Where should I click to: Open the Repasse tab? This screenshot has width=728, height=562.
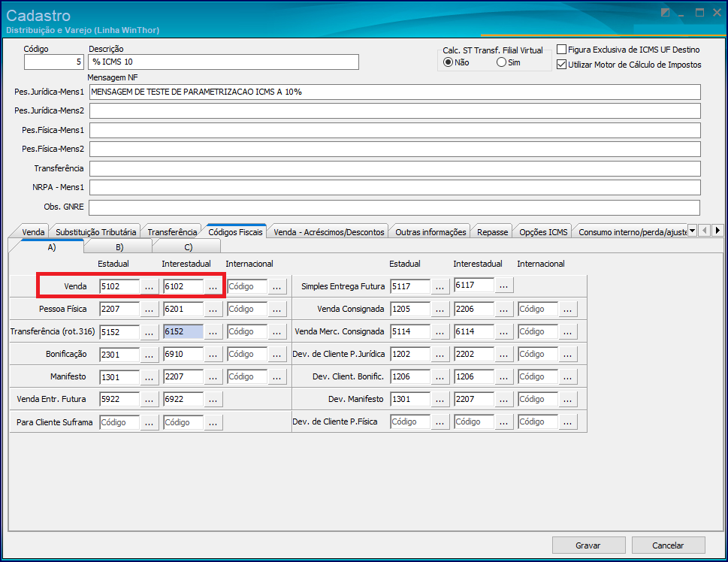[493, 231]
